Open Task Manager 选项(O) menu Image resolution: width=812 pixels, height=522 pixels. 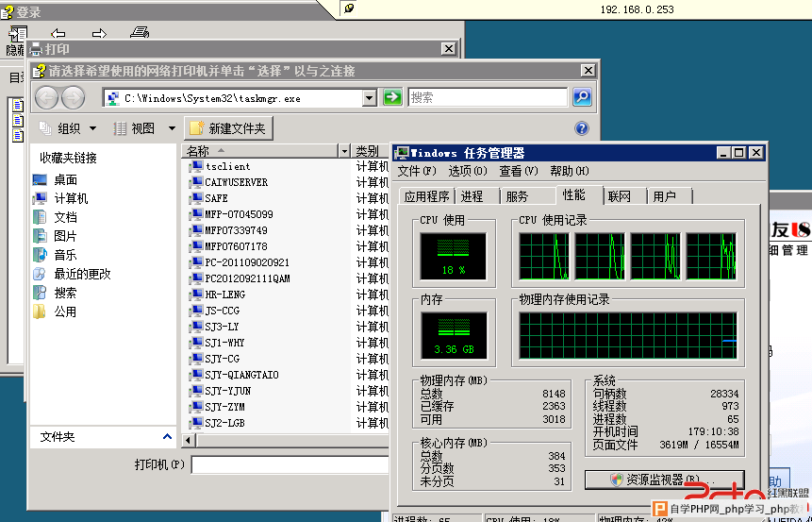tap(468, 171)
